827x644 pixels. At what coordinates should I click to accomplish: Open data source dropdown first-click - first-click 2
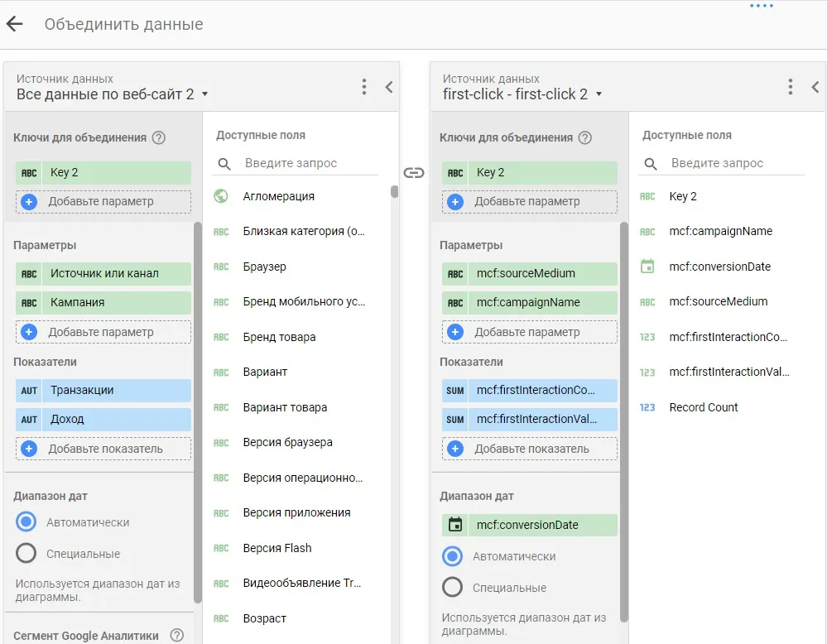coord(522,94)
